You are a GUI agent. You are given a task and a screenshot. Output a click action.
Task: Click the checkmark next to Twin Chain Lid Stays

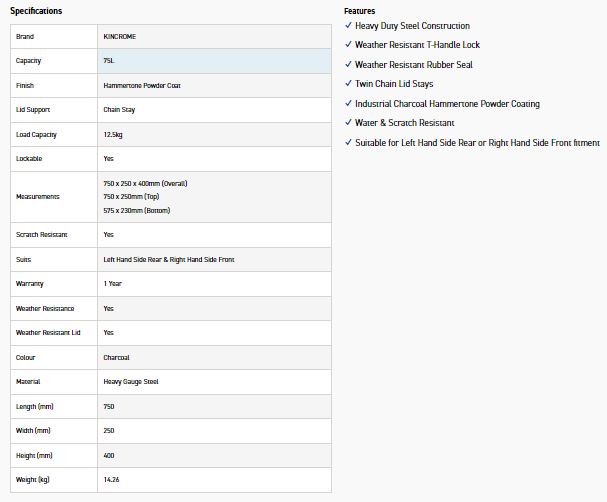coord(347,84)
